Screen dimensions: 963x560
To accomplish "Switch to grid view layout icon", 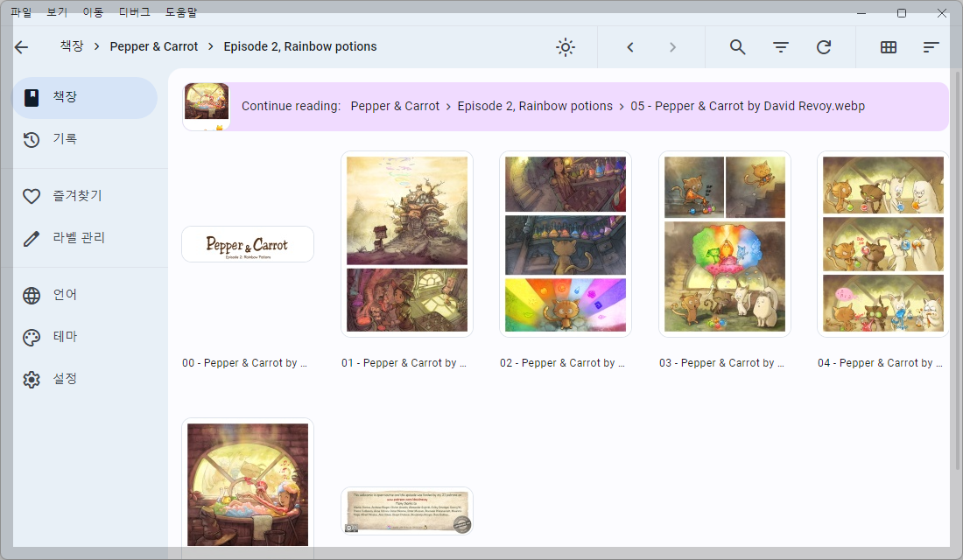I will tap(888, 47).
